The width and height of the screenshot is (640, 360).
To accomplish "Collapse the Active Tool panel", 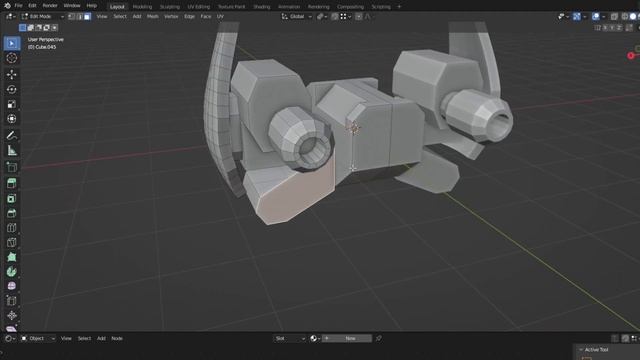I will point(581,350).
